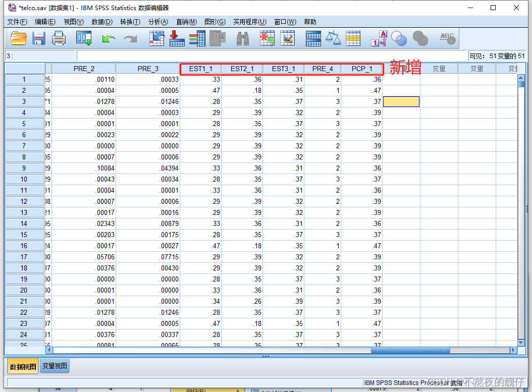This screenshot has width=532, height=392.
Task: Open the Go to case icon
Action: (156, 38)
